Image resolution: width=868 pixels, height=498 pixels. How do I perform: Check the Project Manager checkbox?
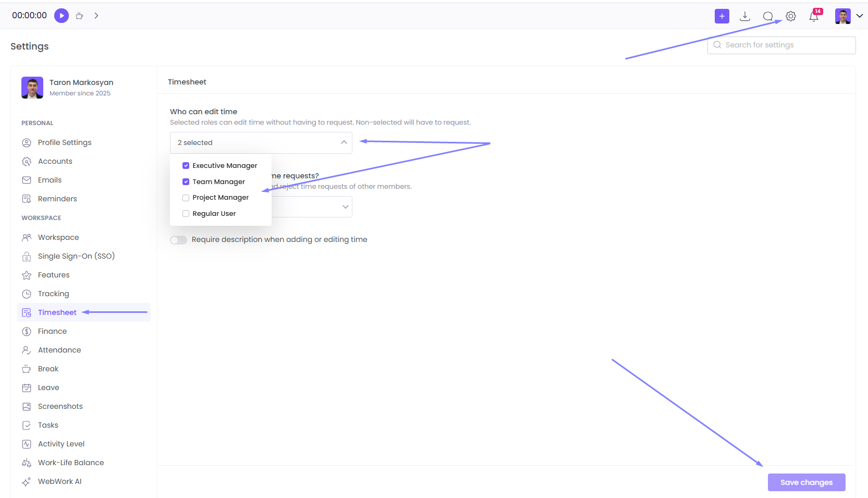(186, 198)
